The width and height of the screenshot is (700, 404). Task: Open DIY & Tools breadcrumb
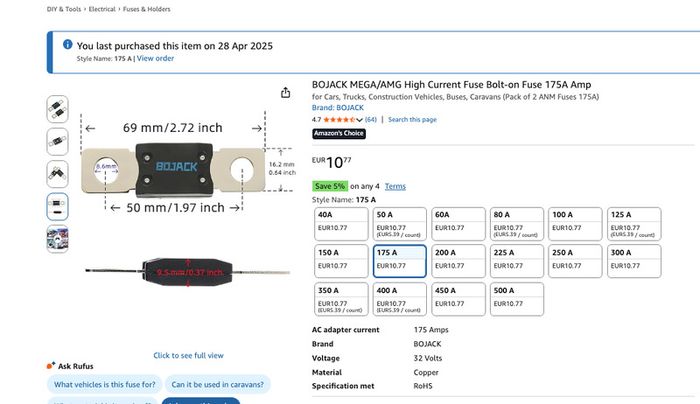pyautogui.click(x=64, y=9)
